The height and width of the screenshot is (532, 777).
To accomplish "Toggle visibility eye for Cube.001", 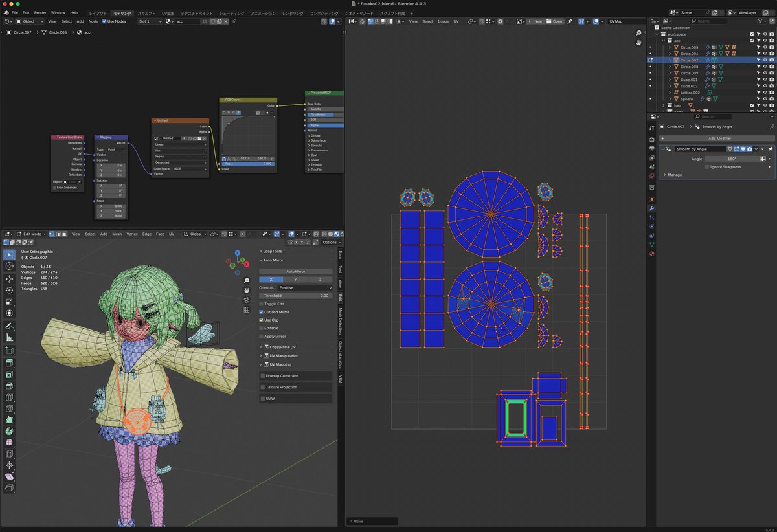I will click(765, 80).
